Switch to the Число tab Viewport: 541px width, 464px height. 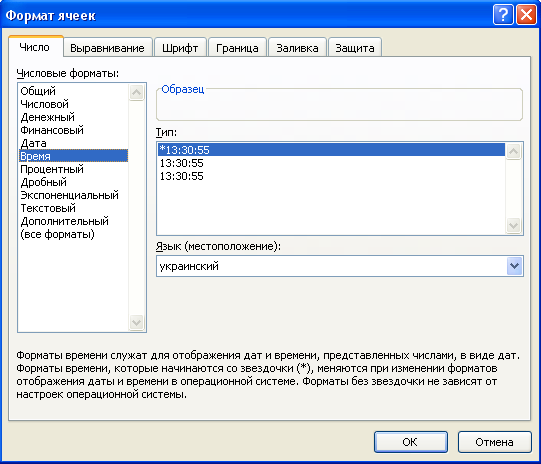[x=35, y=47]
